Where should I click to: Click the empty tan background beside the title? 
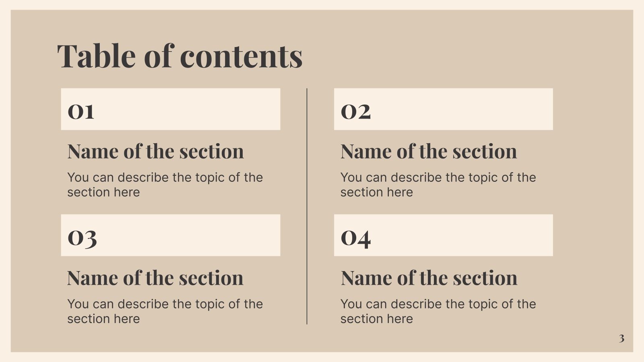click(x=463, y=52)
